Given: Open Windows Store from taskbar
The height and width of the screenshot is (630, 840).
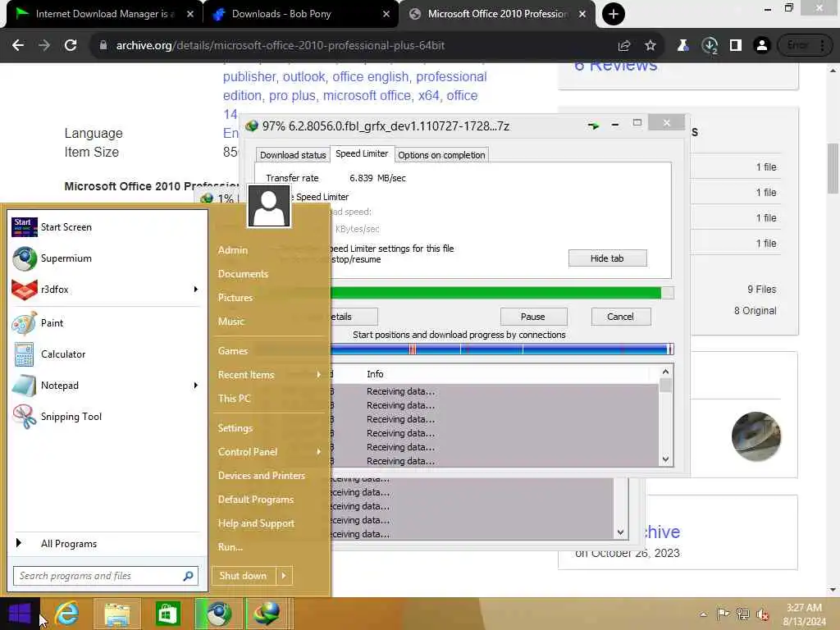Looking at the screenshot, I should pyautogui.click(x=167, y=614).
